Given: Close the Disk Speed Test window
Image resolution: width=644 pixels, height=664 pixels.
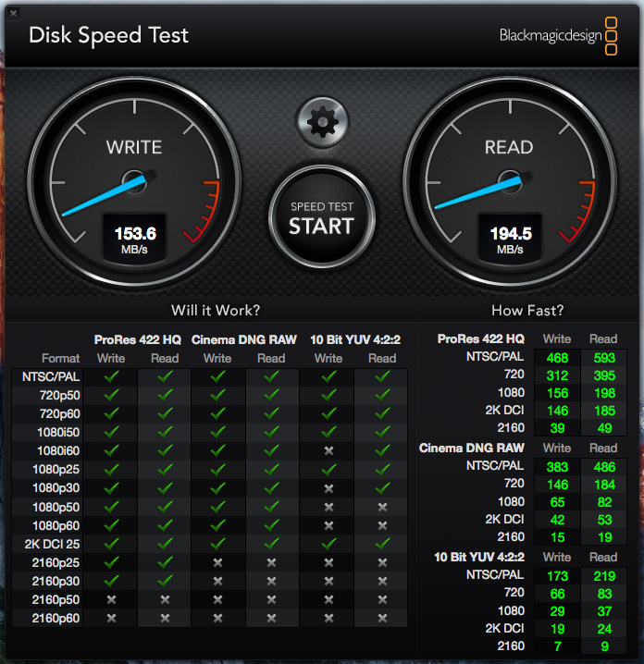Looking at the screenshot, I should coord(13,13).
